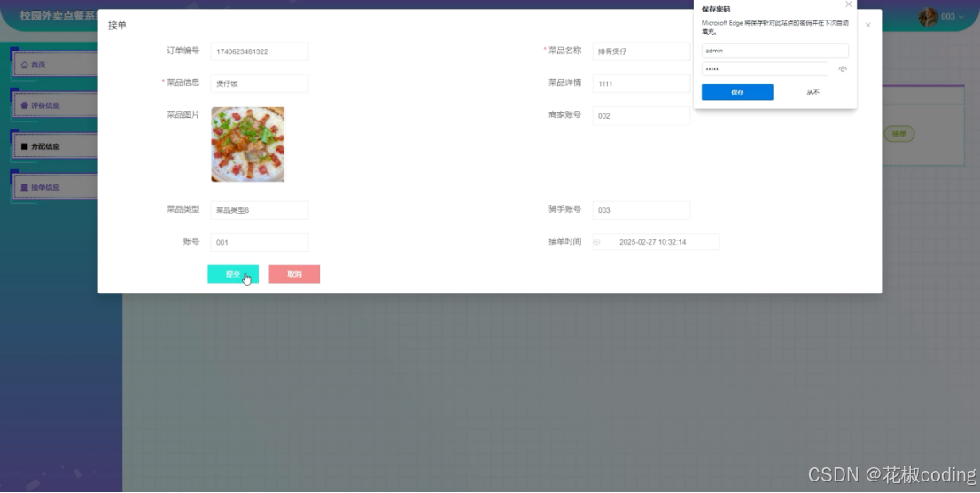980x493 pixels.
Task: Click the 订单编号 input field
Action: (260, 51)
